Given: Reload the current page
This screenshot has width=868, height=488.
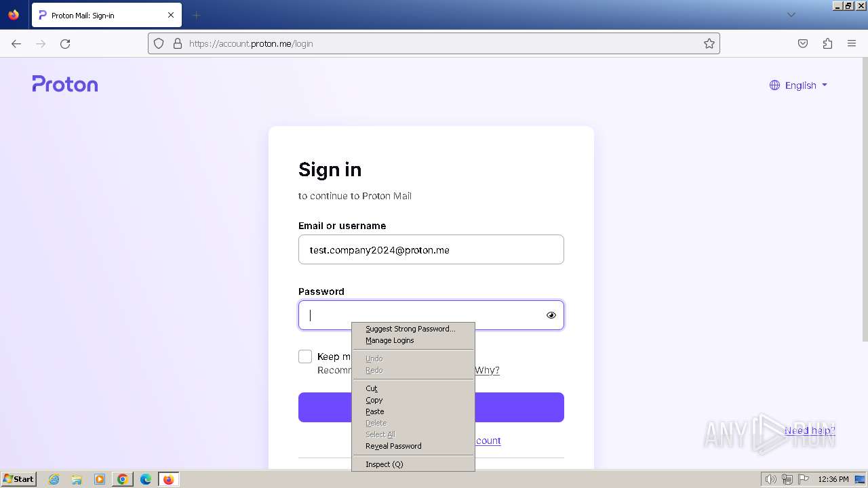Looking at the screenshot, I should (65, 43).
